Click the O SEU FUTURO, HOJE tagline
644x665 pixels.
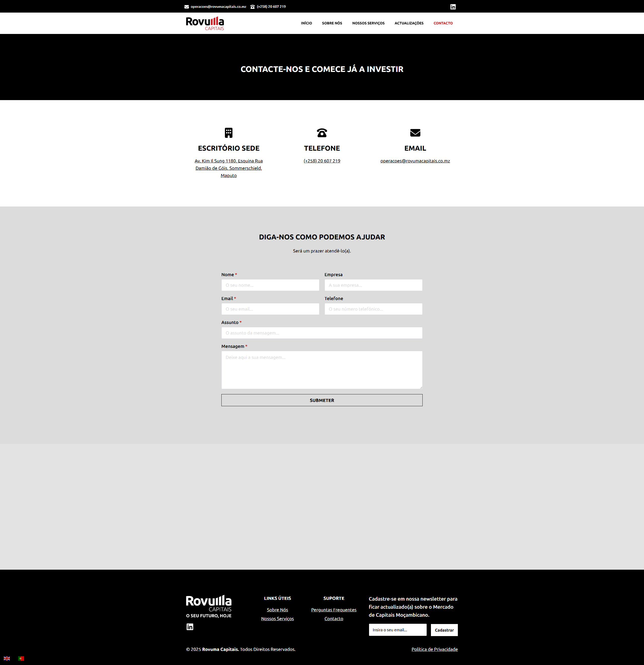209,615
